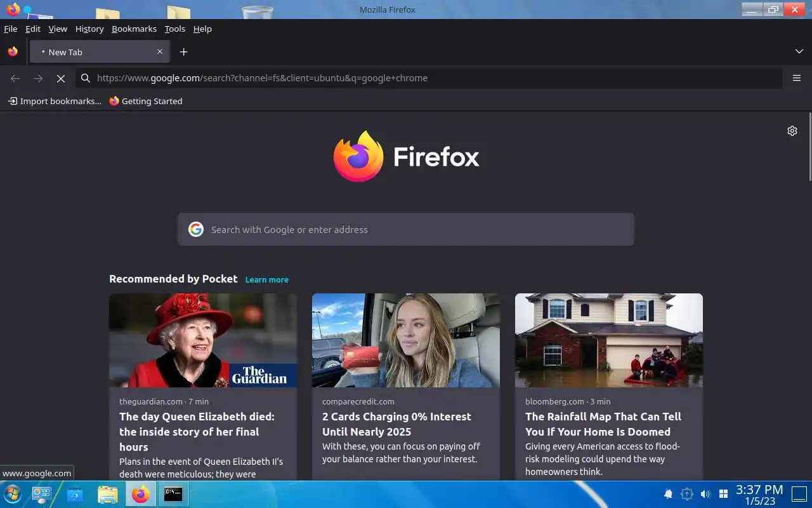The width and height of the screenshot is (812, 508).
Task: Open the network tray icon
Action: tap(686, 494)
